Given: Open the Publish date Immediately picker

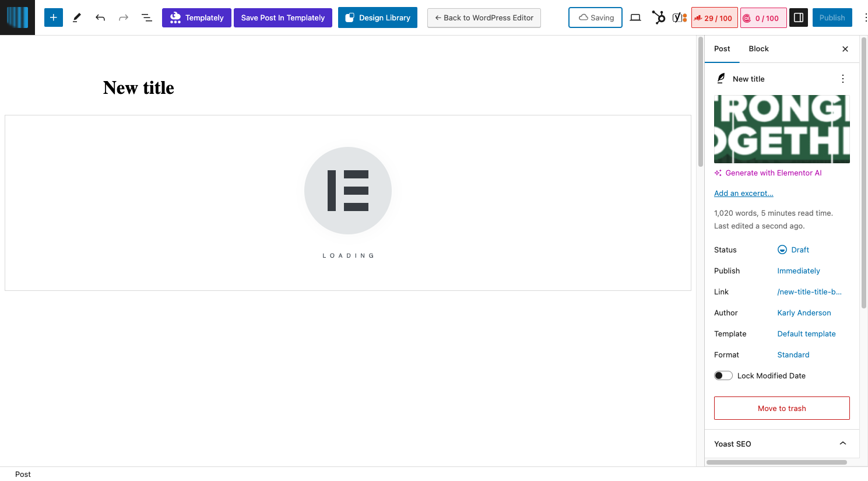Looking at the screenshot, I should coord(799,271).
